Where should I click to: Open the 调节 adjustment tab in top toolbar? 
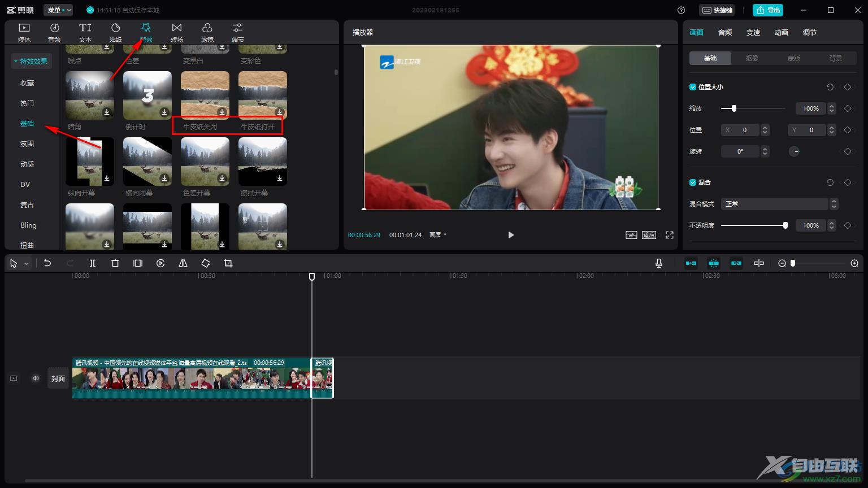pyautogui.click(x=238, y=33)
